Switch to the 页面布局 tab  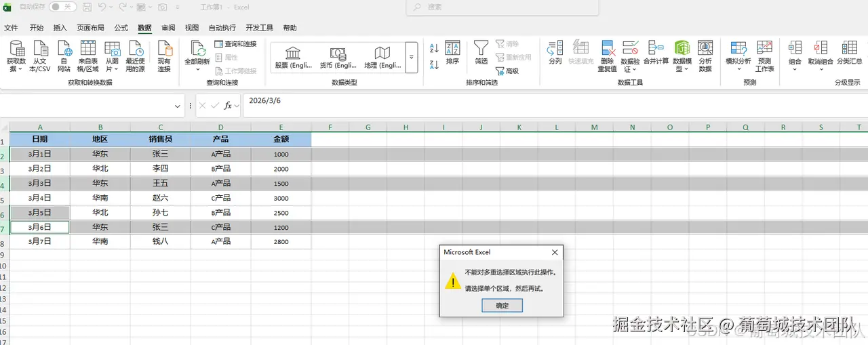[x=91, y=28]
